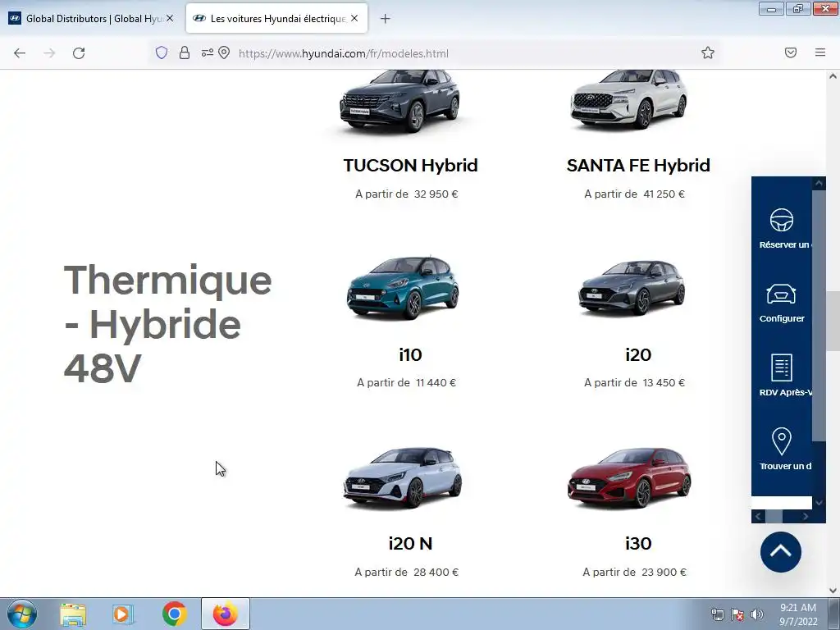Reload the current page

coord(79,53)
